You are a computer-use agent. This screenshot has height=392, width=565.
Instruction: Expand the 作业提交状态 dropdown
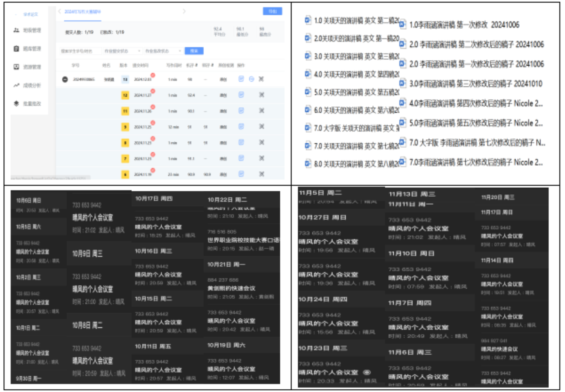click(122, 51)
